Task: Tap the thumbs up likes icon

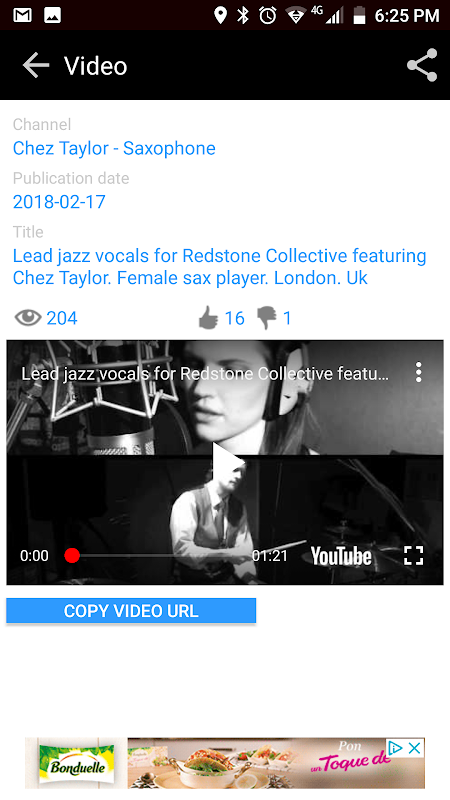Action: tap(208, 318)
